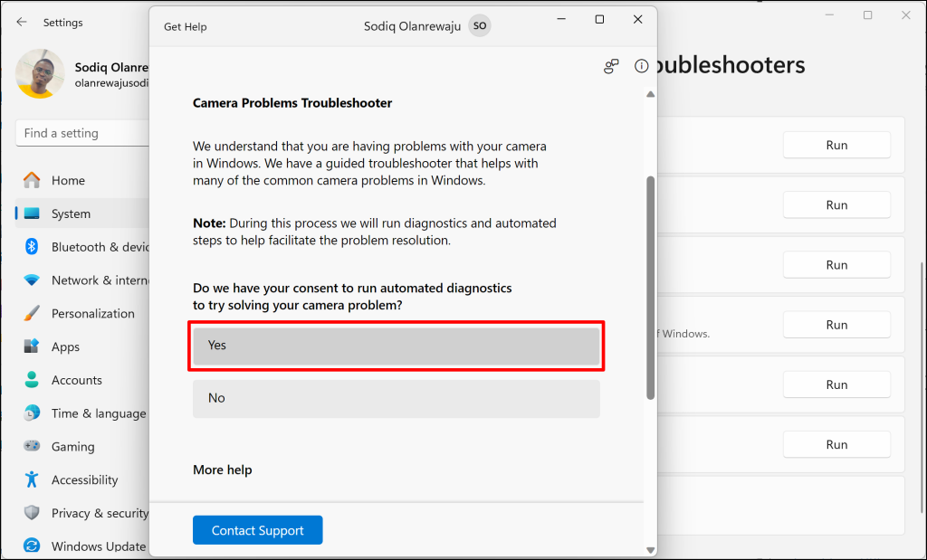Click the Find a setting search box

point(81,133)
